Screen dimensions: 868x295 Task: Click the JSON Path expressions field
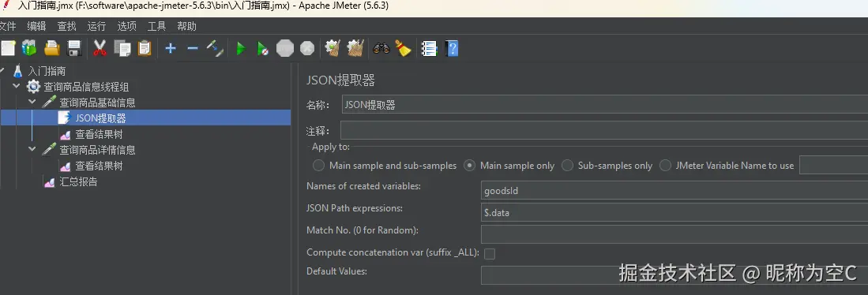coord(674,212)
